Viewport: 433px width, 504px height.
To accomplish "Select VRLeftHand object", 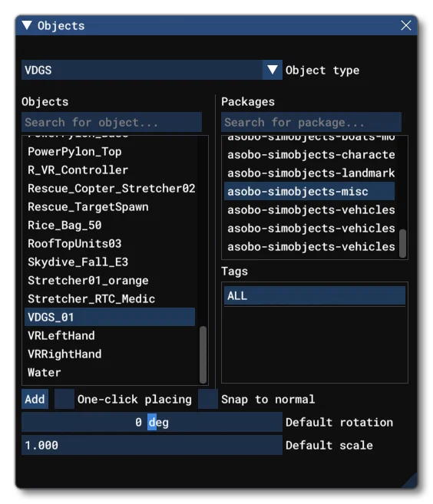I will 110,335.
